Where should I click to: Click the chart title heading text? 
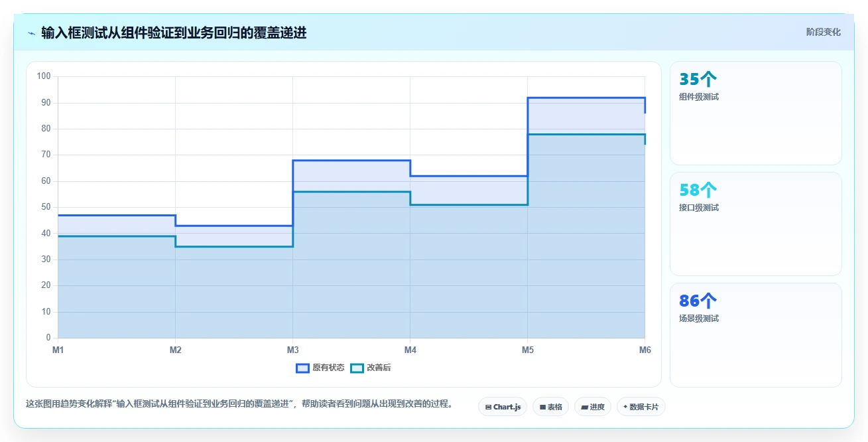pos(174,33)
